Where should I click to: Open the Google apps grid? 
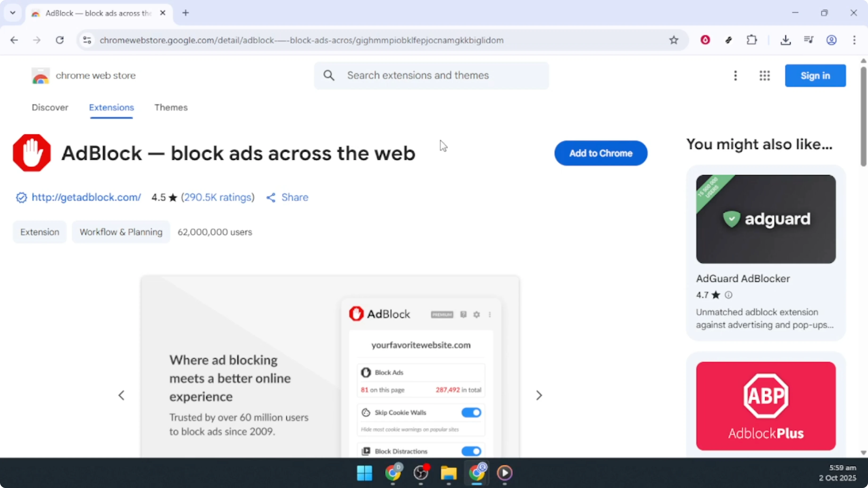764,75
